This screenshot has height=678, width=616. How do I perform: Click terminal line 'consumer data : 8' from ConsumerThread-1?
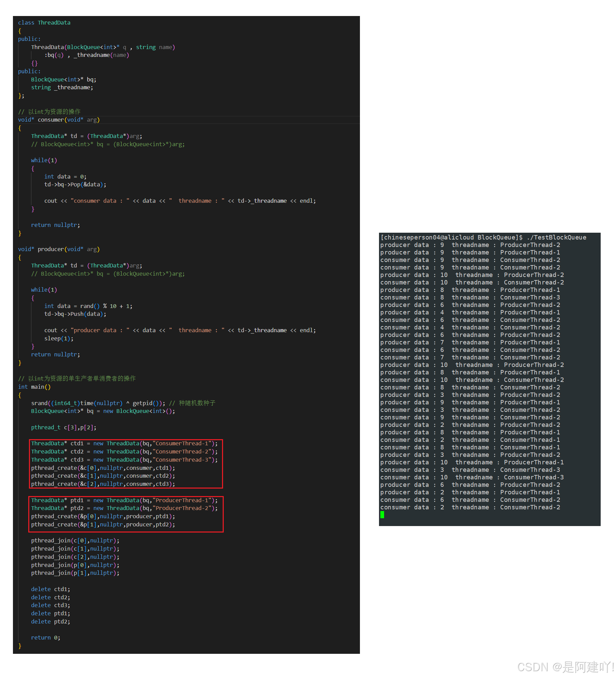click(470, 447)
